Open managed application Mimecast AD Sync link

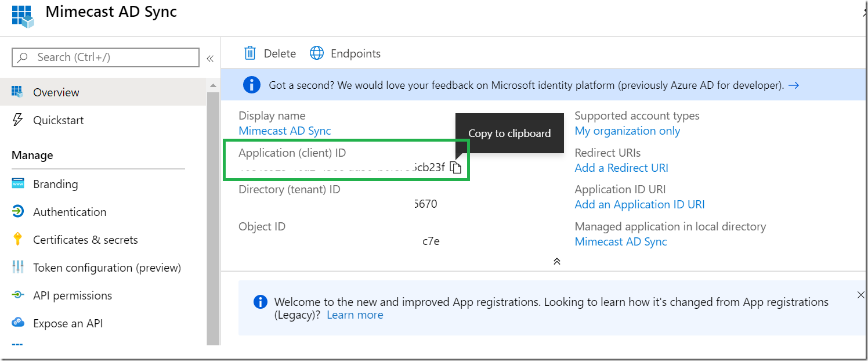click(x=621, y=241)
